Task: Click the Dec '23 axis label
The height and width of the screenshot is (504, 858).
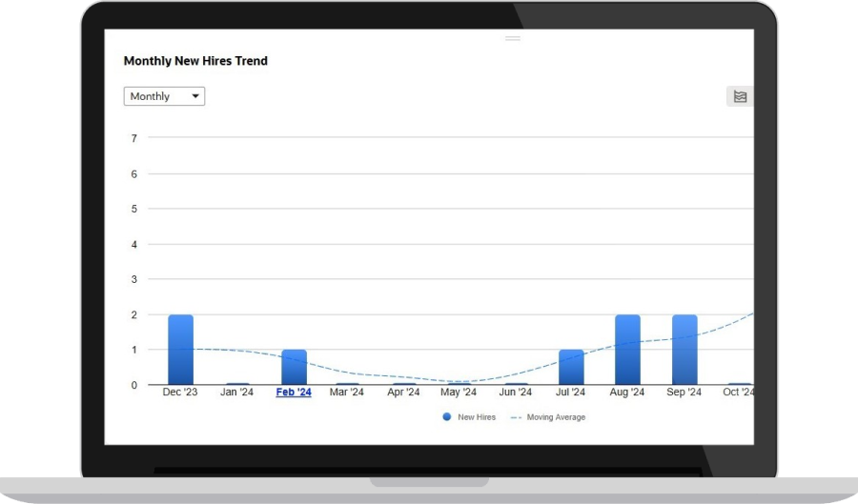Action: point(180,393)
